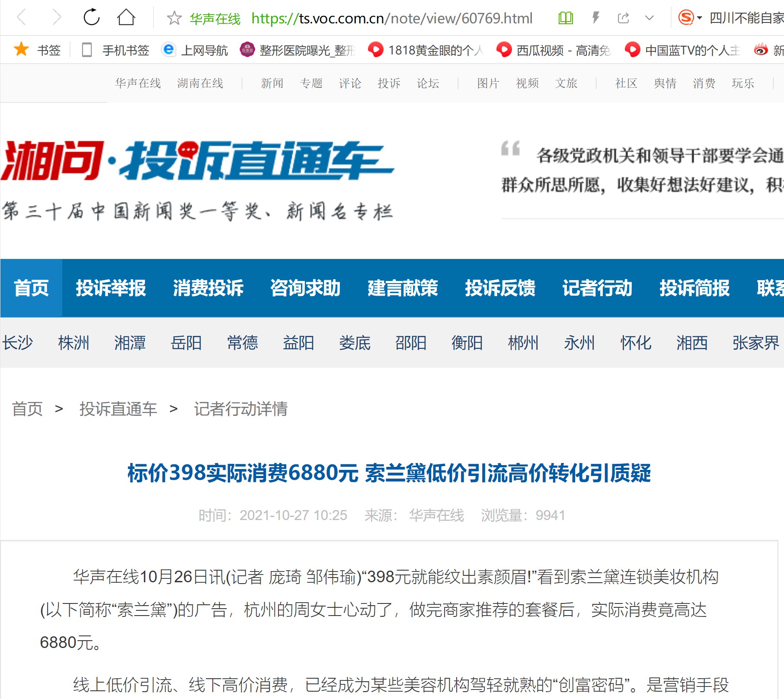Go to 专题 in top nav
784x699 pixels.
coord(311,83)
